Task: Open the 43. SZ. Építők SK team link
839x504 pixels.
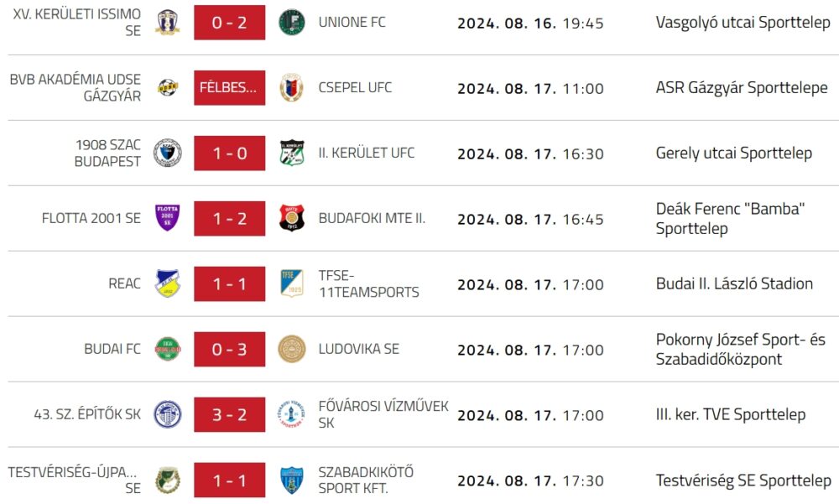Action: [87, 414]
